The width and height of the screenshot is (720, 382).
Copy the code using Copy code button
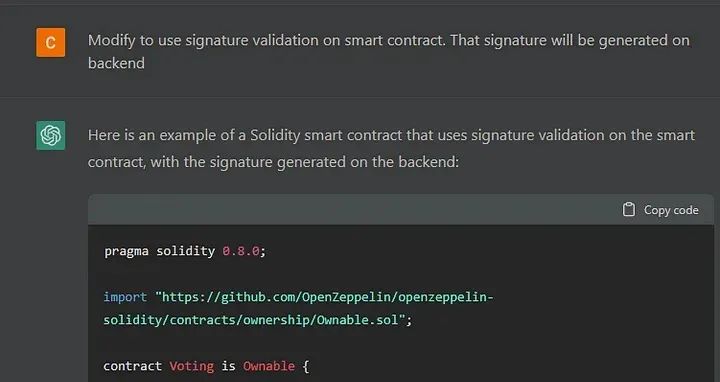pos(660,210)
